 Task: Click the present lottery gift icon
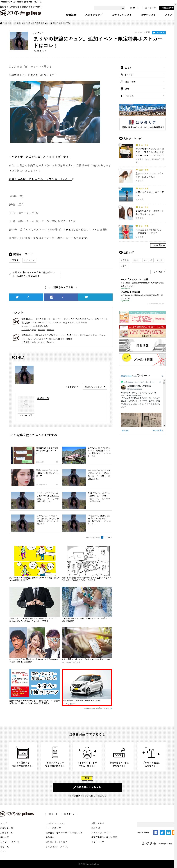click(x=151, y=752)
